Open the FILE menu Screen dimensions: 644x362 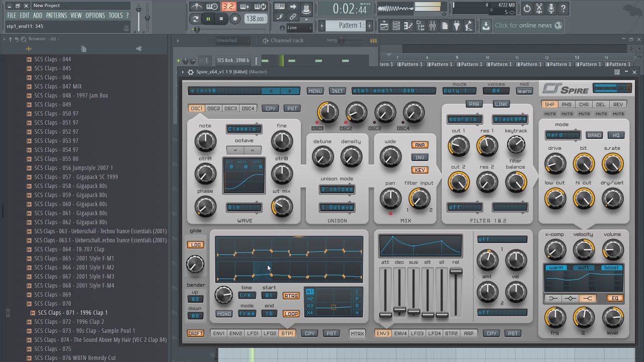(11, 16)
